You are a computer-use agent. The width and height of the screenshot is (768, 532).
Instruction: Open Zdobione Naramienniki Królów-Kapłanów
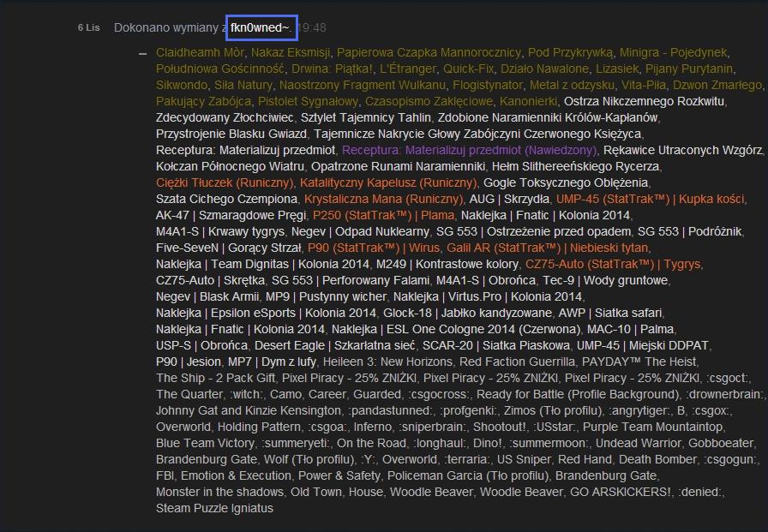click(x=548, y=117)
